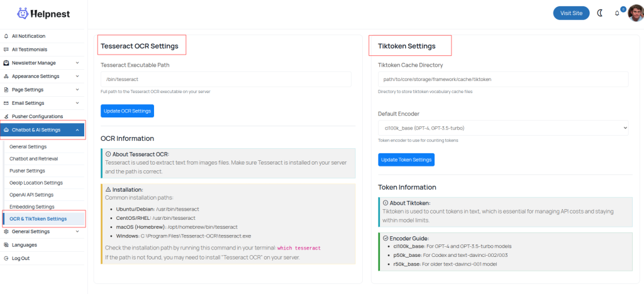644x294 pixels.
Task: Click the Update OCR Settings button
Action: (127, 111)
